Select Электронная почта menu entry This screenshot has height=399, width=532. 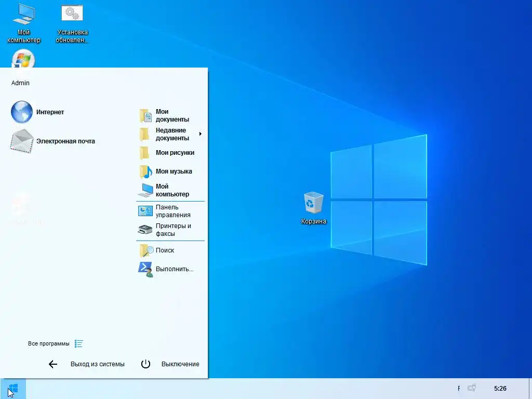[65, 141]
